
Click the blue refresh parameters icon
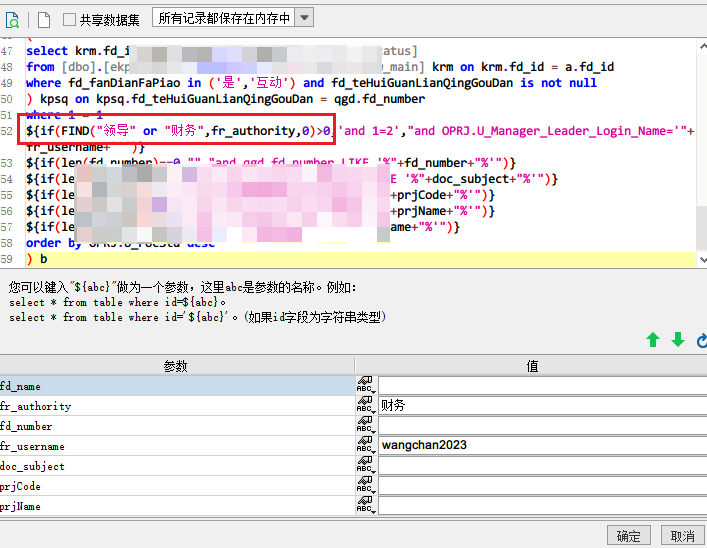[x=702, y=341]
